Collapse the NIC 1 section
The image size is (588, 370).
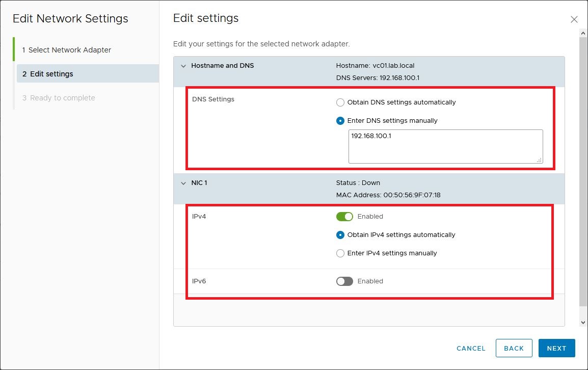pyautogui.click(x=183, y=183)
